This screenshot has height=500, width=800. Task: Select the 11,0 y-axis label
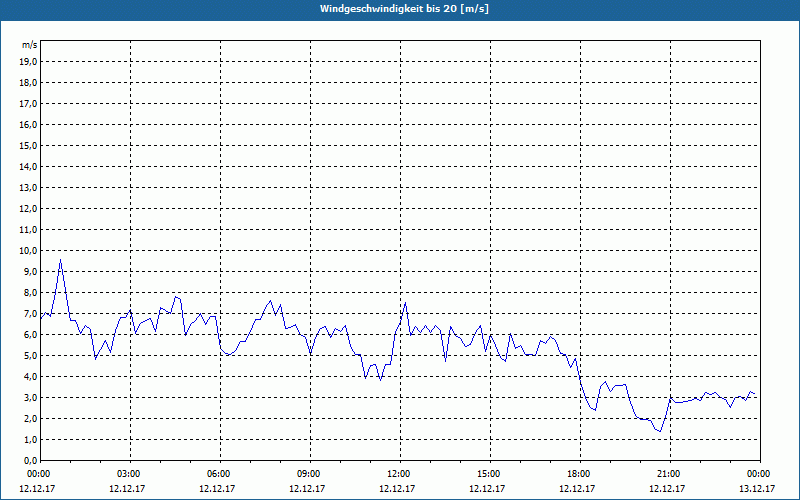(x=28, y=230)
